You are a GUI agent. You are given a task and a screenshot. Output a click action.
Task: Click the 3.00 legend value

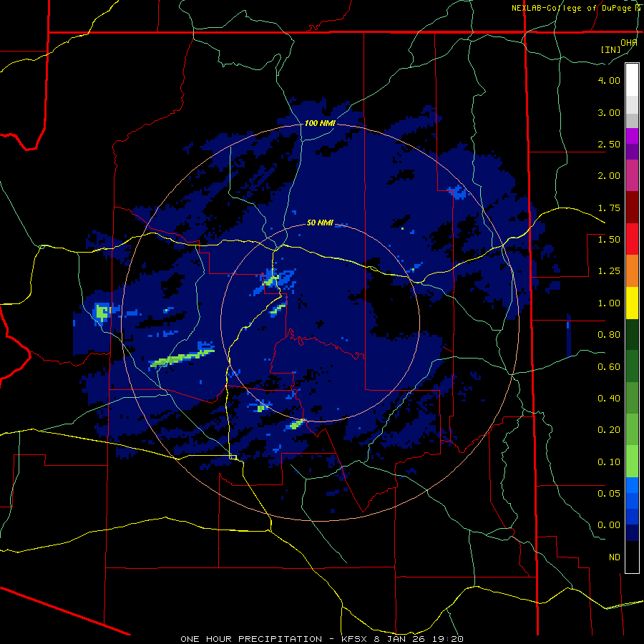coord(609,112)
